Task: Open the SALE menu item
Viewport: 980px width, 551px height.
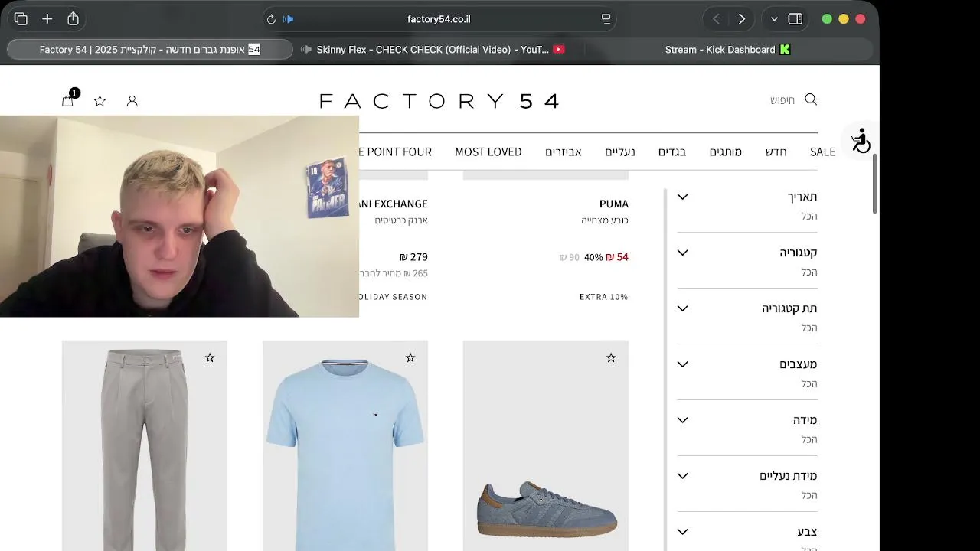Action: point(822,152)
